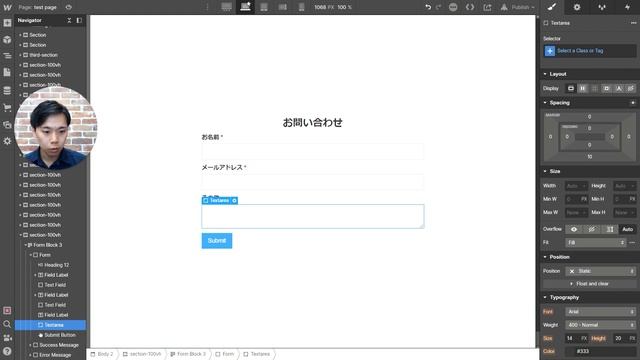The height and width of the screenshot is (360, 640).
Task: Switch to the Interactions lightning tab
Action: tap(627, 7)
